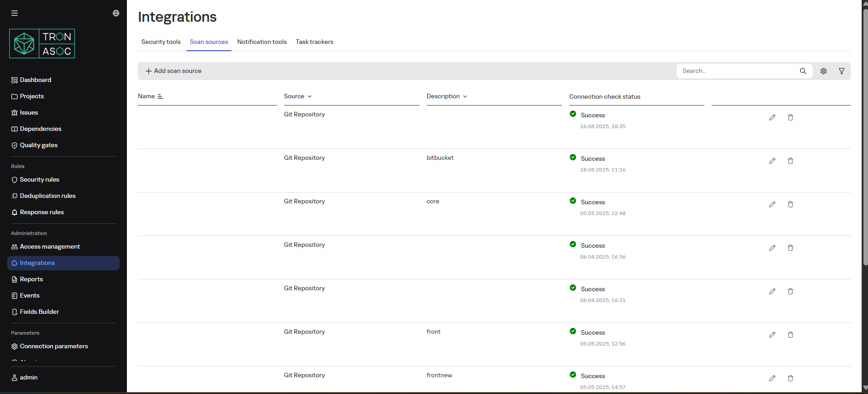Delete the front scan source row
The image size is (868, 394).
(x=790, y=335)
